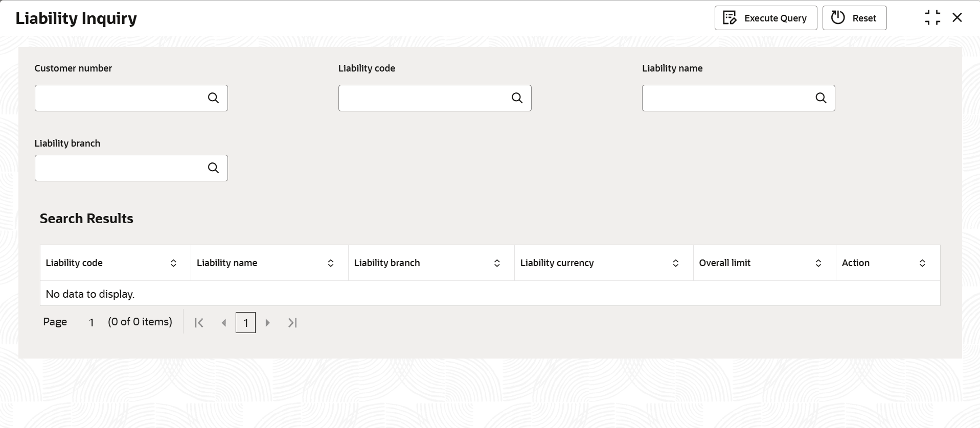Toggle sort on Liability currency column
This screenshot has height=428, width=980.
675,263
